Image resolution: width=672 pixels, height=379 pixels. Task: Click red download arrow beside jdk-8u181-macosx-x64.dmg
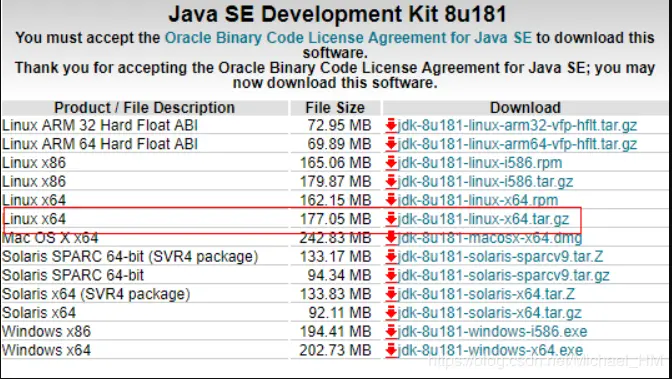pyautogui.click(x=391, y=238)
